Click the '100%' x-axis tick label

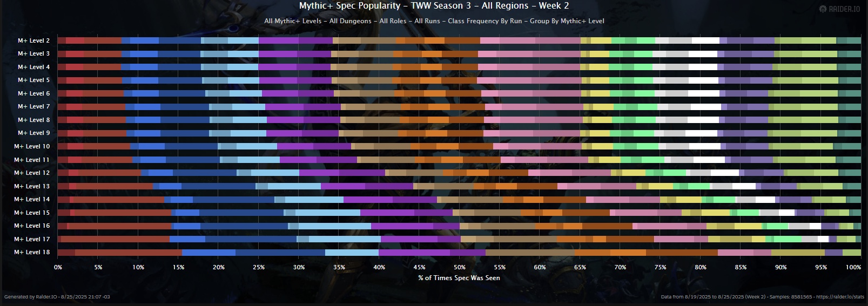[x=853, y=267]
